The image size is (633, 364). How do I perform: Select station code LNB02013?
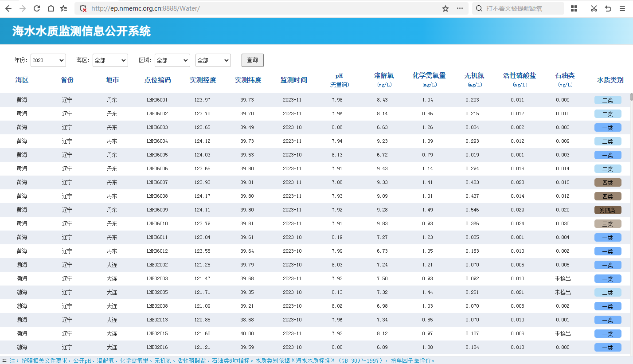pyautogui.click(x=157, y=320)
